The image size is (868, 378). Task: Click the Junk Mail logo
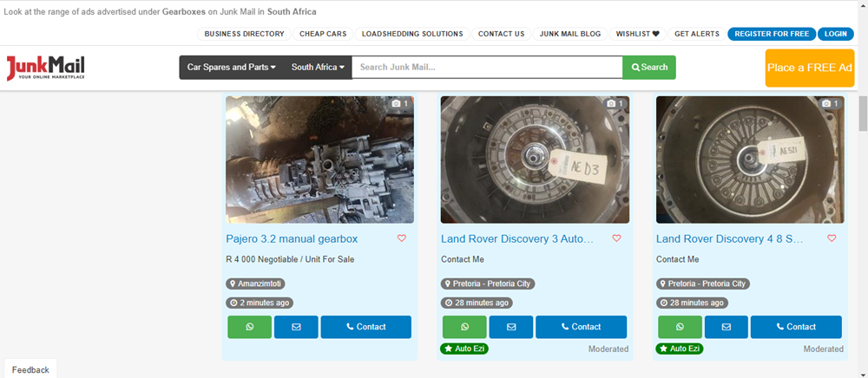(x=46, y=68)
